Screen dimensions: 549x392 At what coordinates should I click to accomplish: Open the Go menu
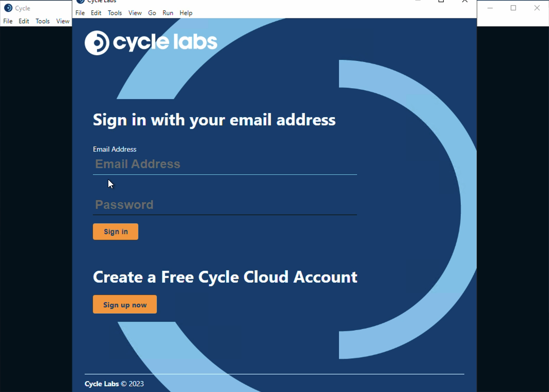[x=152, y=12]
